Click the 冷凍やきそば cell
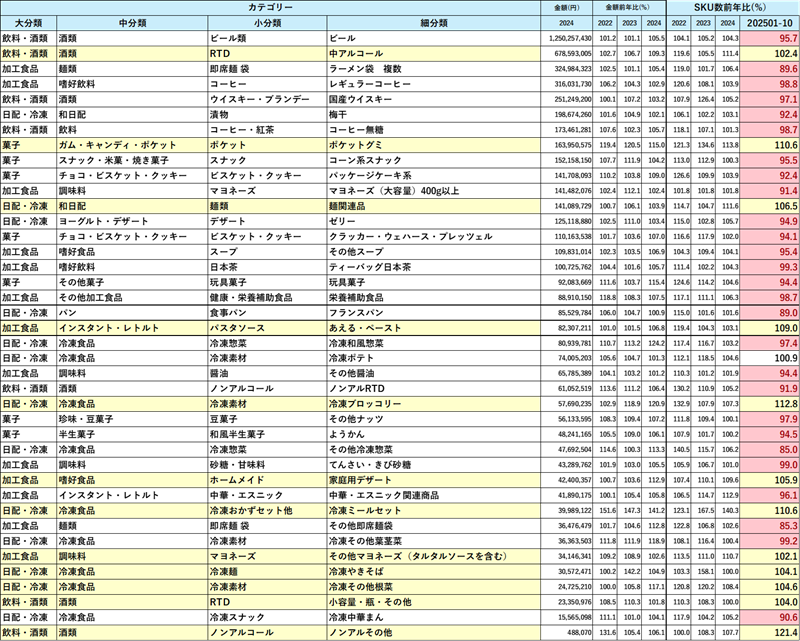Screen dimensions: 800x641 [x=433, y=571]
